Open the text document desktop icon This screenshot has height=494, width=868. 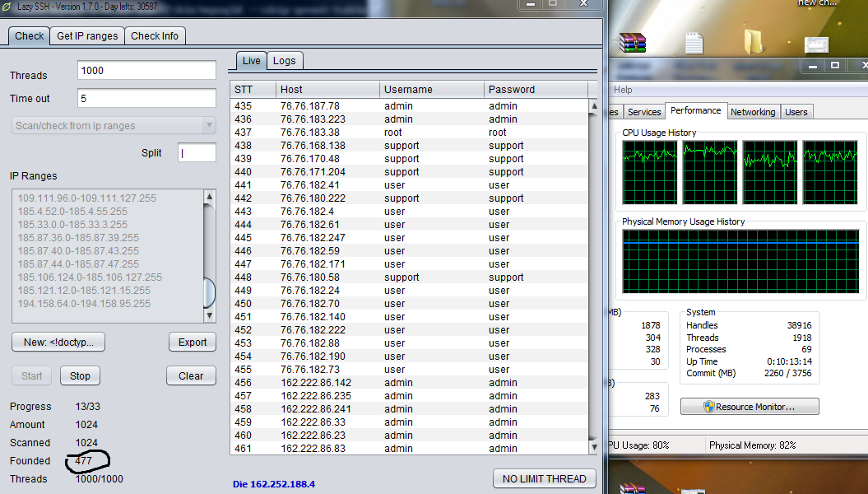pyautogui.click(x=694, y=43)
